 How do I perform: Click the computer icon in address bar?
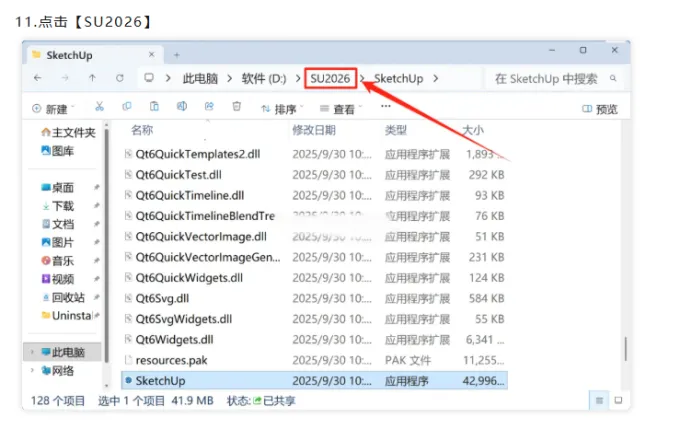(x=149, y=78)
